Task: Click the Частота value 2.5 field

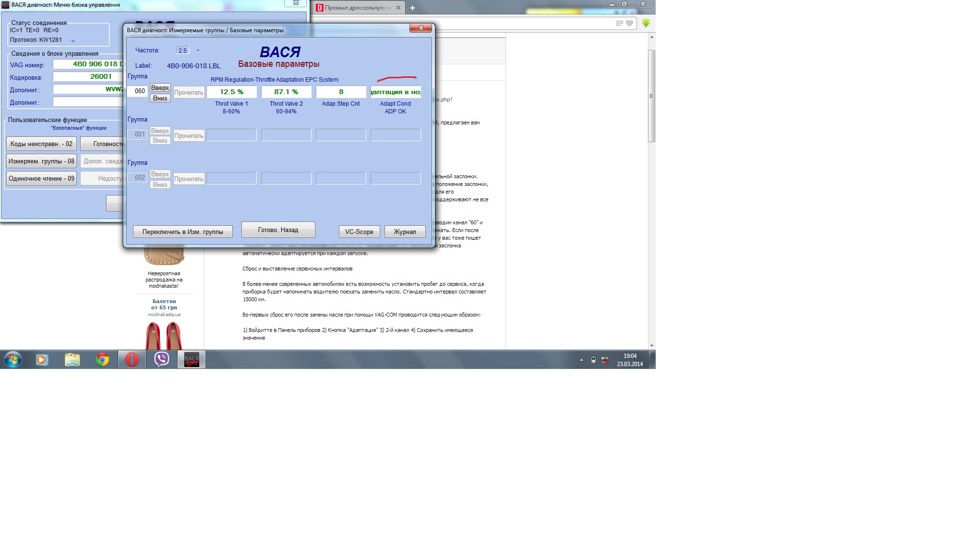Action: (182, 50)
